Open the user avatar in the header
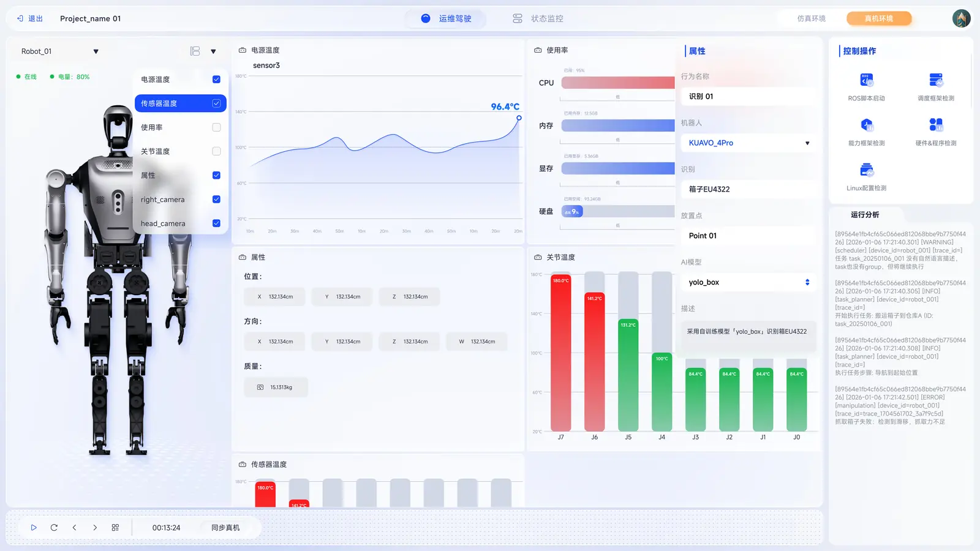This screenshot has width=980, height=551. [961, 18]
